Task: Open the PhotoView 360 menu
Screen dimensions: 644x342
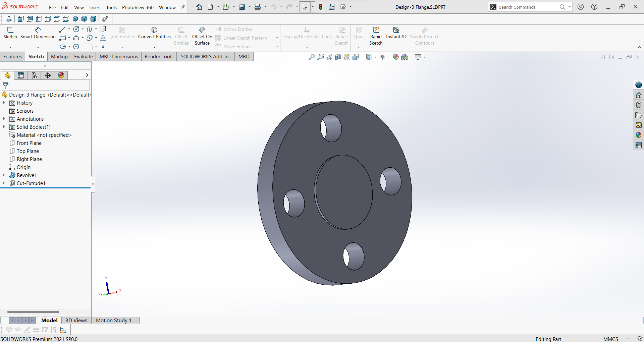Action: pyautogui.click(x=138, y=7)
